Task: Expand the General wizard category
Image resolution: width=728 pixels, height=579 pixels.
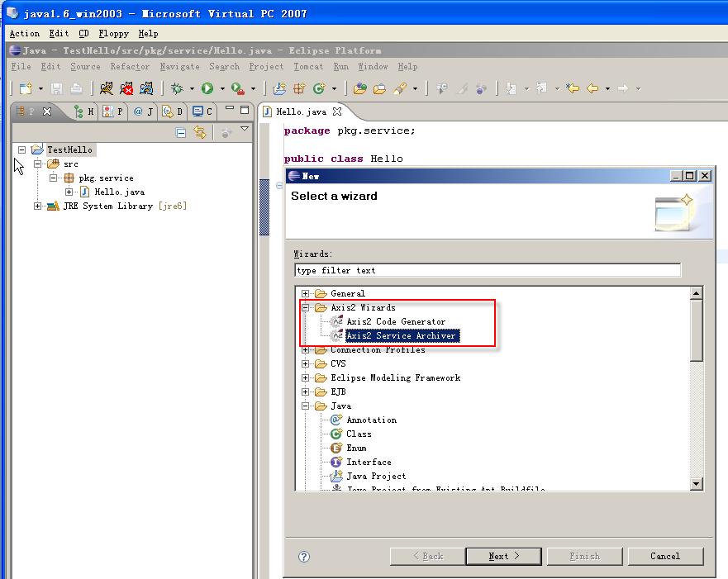Action: click(x=305, y=293)
